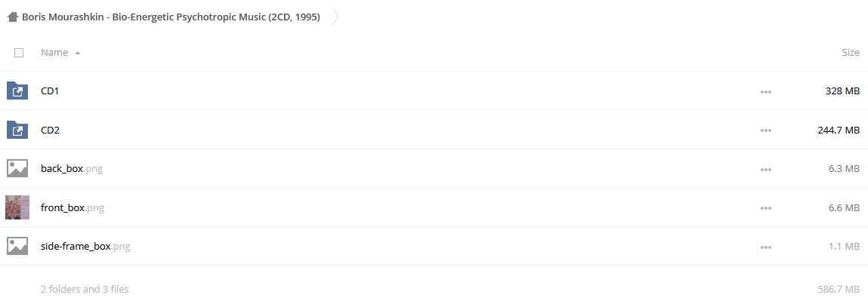Open the CD1 shared folder icon
The width and height of the screenshot is (868, 307).
point(17,91)
